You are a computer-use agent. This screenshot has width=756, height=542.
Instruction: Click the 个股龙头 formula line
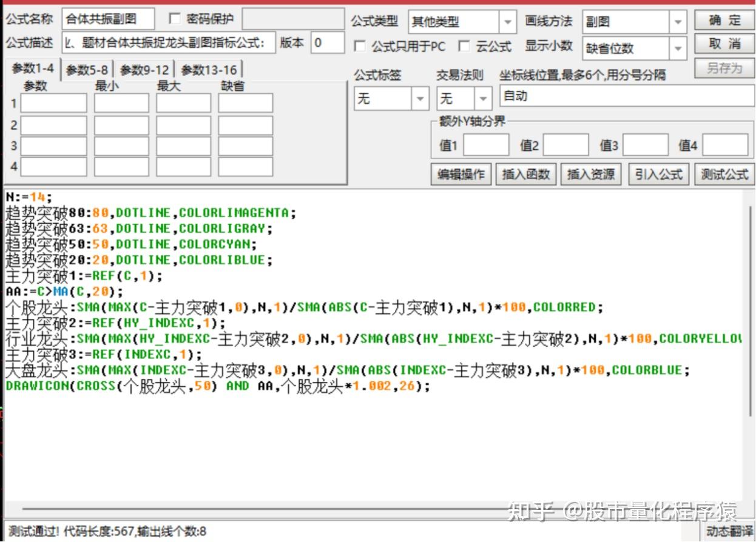pos(305,307)
